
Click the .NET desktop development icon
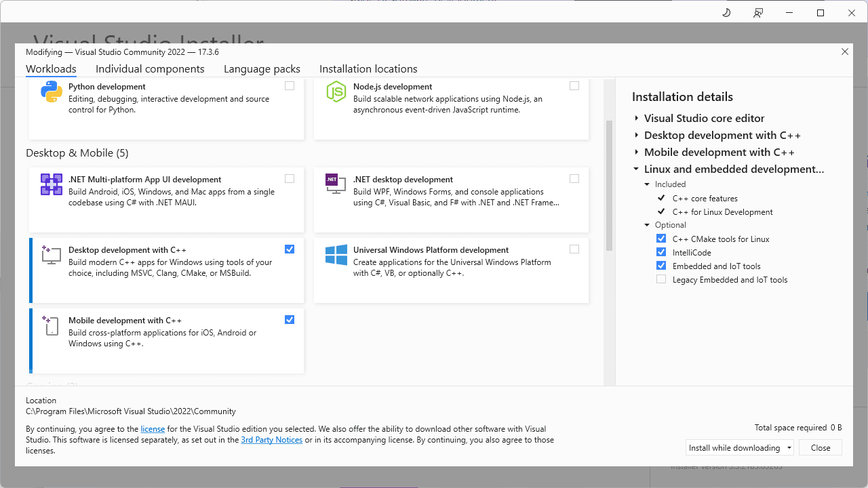coord(336,183)
